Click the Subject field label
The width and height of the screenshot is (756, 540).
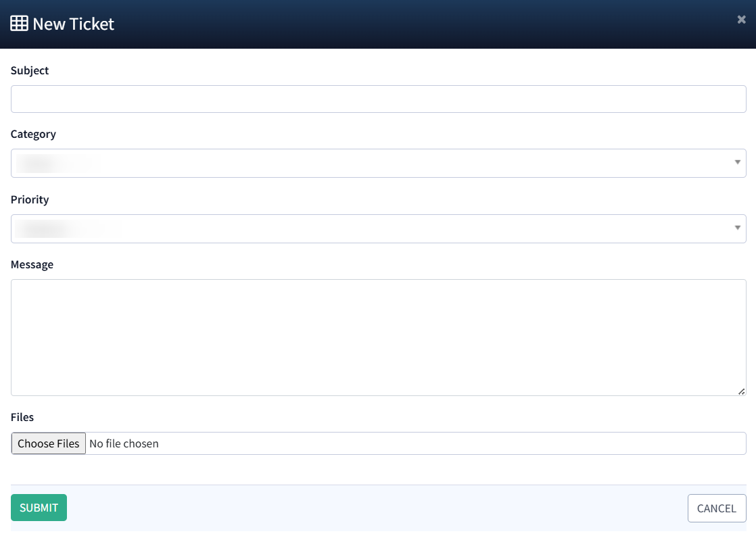pos(30,70)
